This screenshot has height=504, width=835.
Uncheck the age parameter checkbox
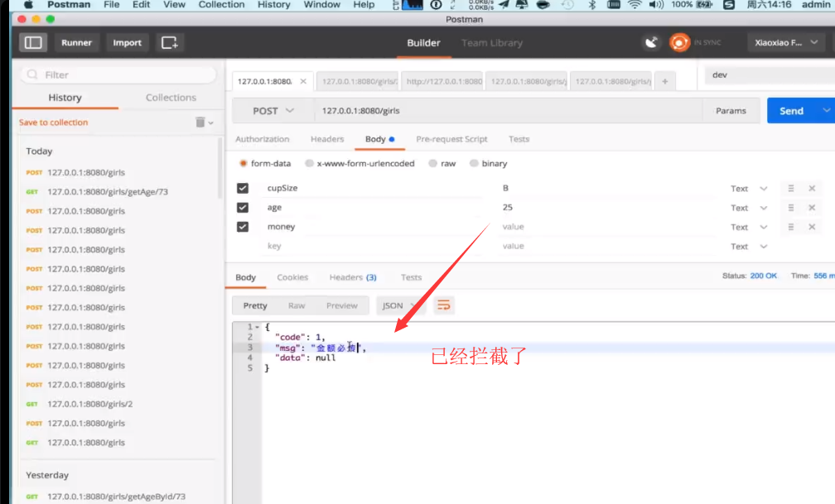pos(242,208)
